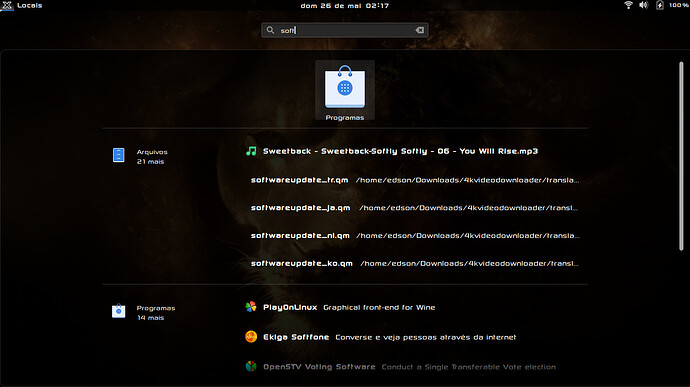Show 14 more Programas results
This screenshot has height=387, width=690.
[x=150, y=318]
